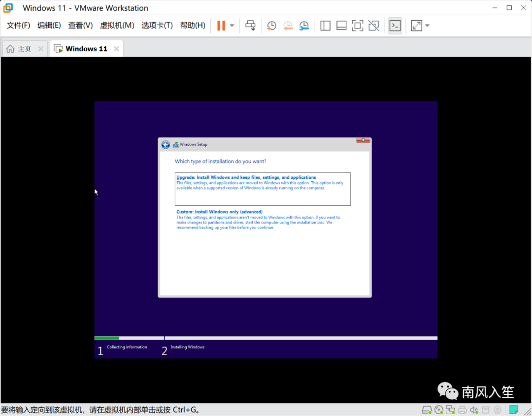The width and height of the screenshot is (532, 416).
Task: Choose Custom: Install Windows only (advanced)
Action: [263, 220]
